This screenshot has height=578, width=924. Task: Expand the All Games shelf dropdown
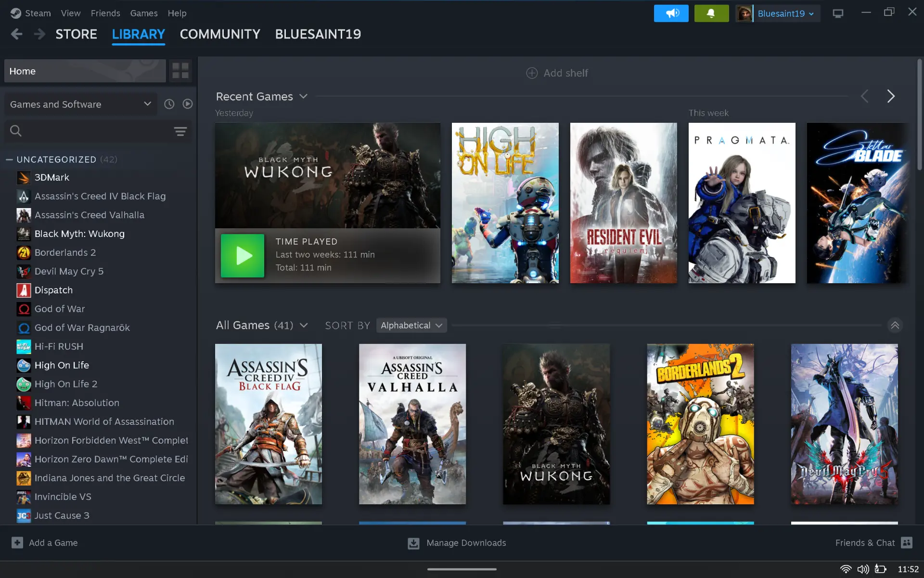304,326
